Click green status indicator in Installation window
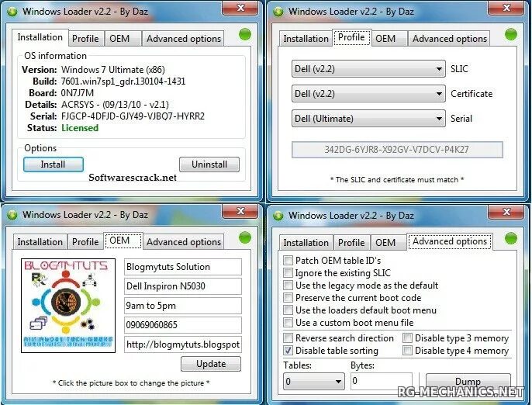The width and height of the screenshot is (532, 405). click(245, 34)
